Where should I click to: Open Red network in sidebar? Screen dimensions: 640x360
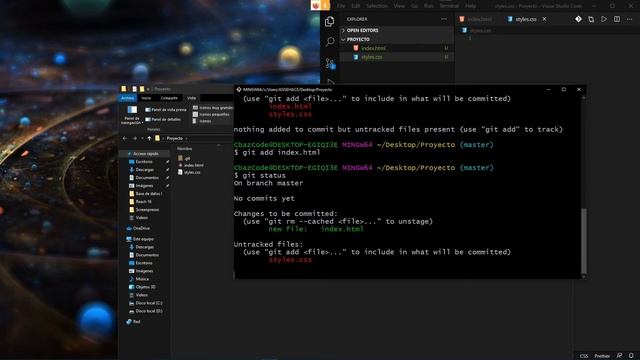(133, 322)
